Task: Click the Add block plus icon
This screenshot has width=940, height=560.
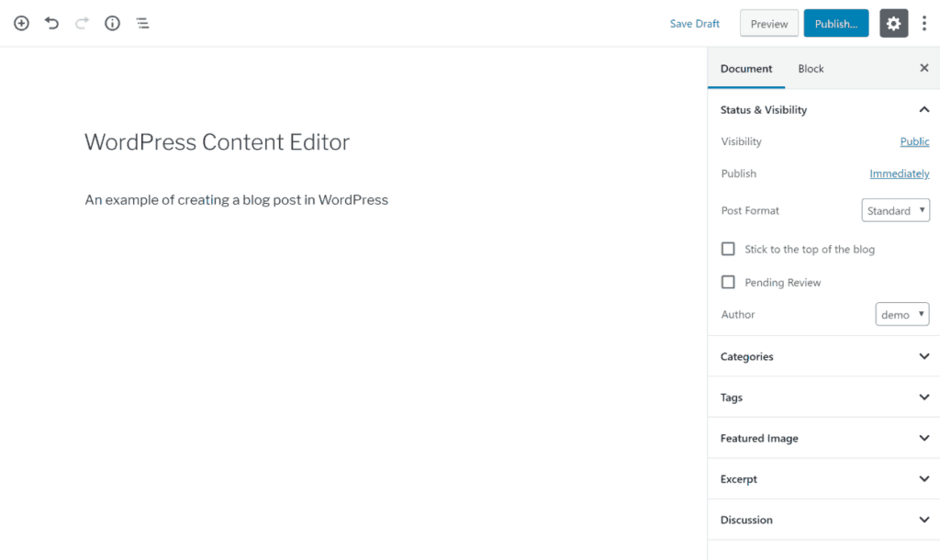Action: (x=22, y=23)
